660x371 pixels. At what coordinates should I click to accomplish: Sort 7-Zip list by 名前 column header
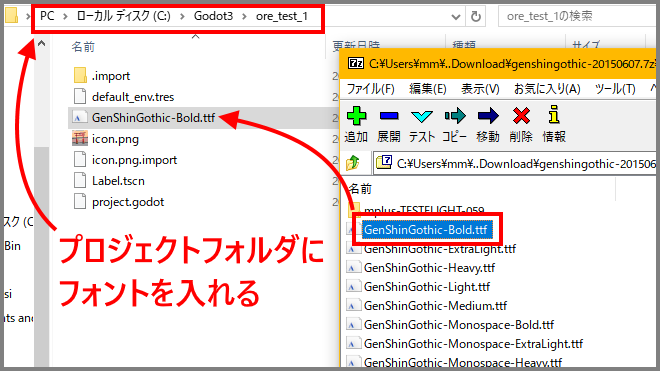click(x=361, y=189)
